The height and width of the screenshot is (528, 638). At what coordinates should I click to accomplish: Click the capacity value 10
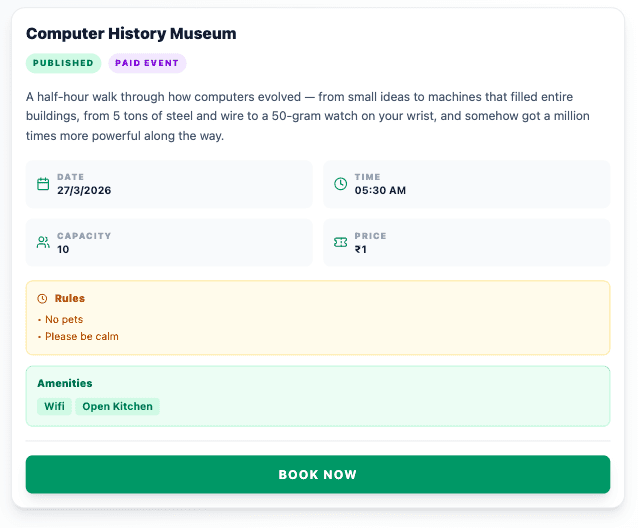(63, 249)
